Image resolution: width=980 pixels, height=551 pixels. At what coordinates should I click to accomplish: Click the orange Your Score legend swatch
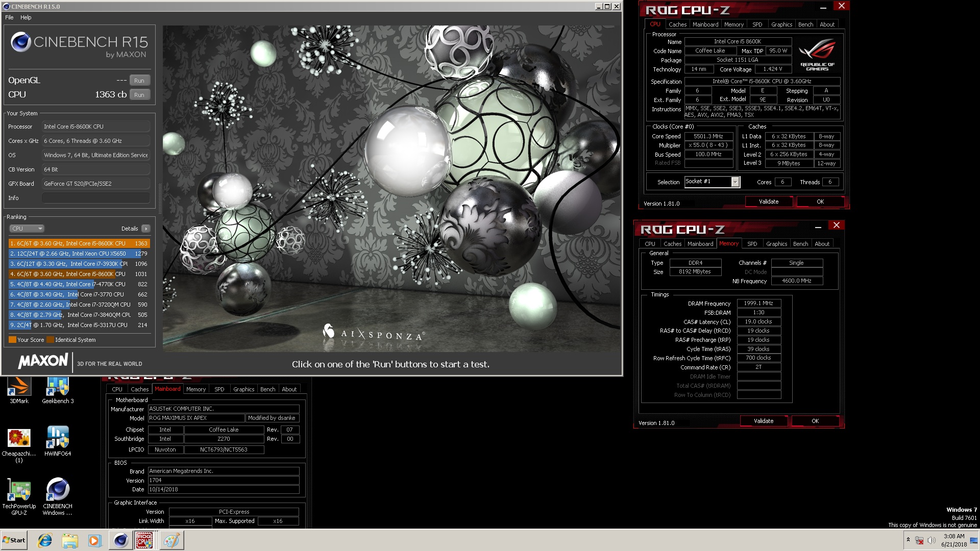12,340
